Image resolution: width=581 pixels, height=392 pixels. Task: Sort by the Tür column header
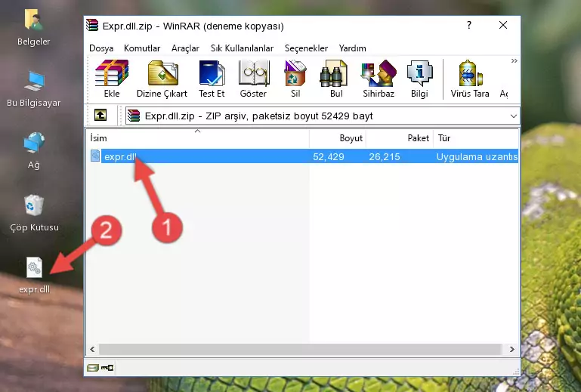pyautogui.click(x=476, y=138)
